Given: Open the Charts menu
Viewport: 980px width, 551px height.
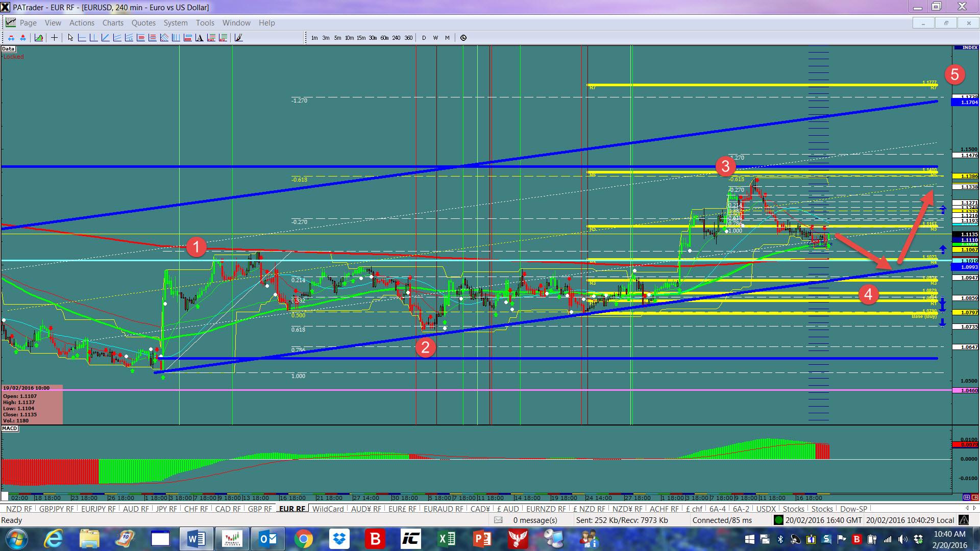Looking at the screenshot, I should (x=113, y=23).
